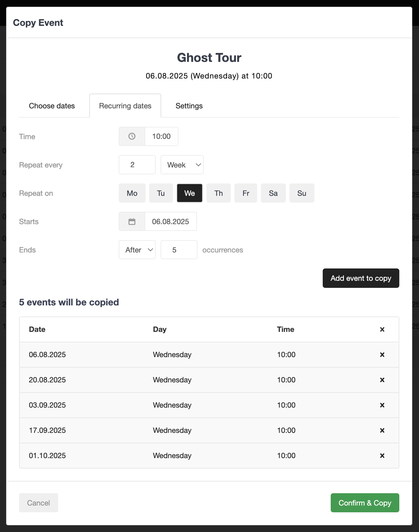This screenshot has width=419, height=532.
Task: Click the occurrences count input field
Action: point(179,250)
